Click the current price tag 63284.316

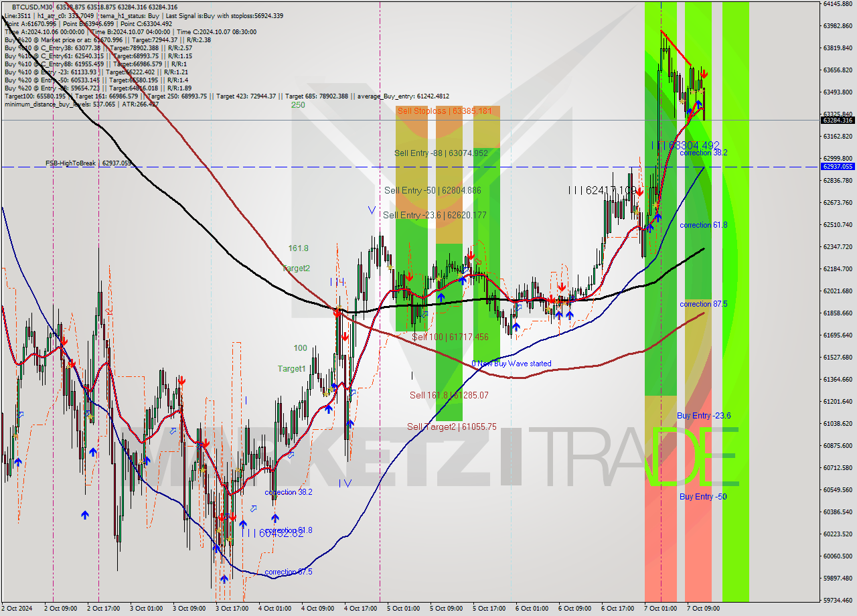coord(837,121)
